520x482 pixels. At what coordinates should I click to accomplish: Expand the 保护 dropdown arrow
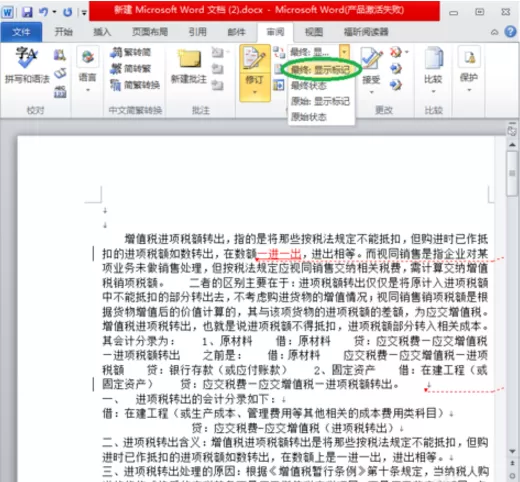click(469, 90)
